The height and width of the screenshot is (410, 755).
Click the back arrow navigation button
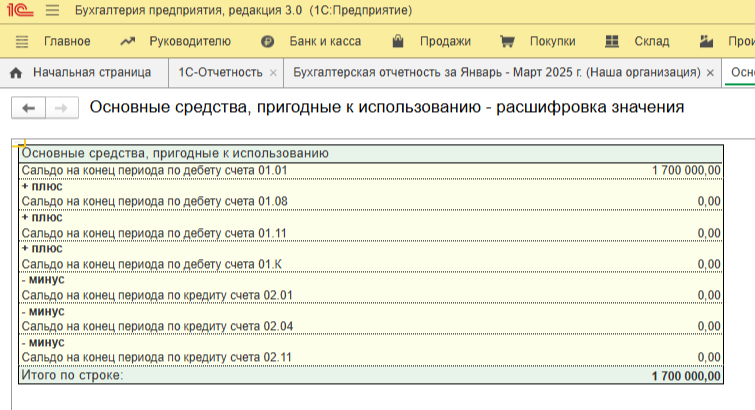pos(28,108)
